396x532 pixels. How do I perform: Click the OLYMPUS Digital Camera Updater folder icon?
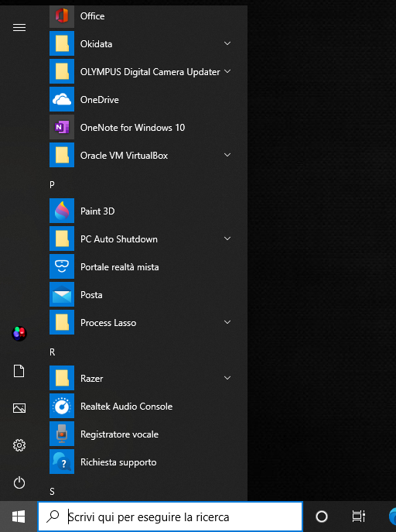[62, 71]
